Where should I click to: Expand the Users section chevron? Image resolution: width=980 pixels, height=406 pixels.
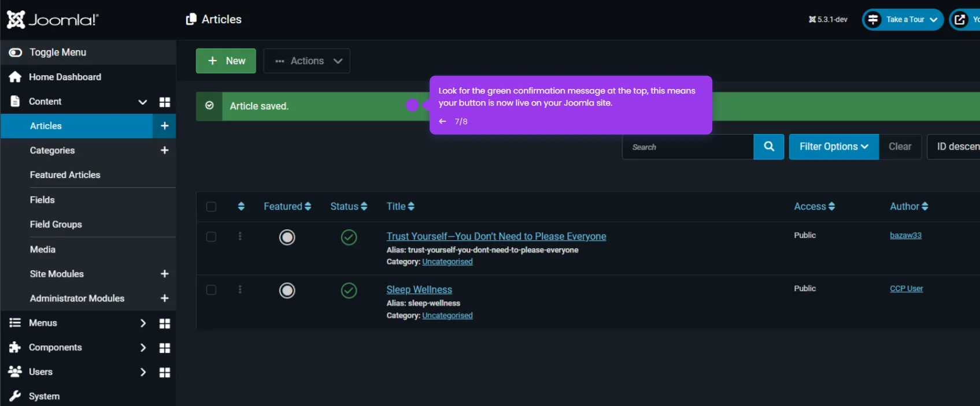pyautogui.click(x=143, y=372)
